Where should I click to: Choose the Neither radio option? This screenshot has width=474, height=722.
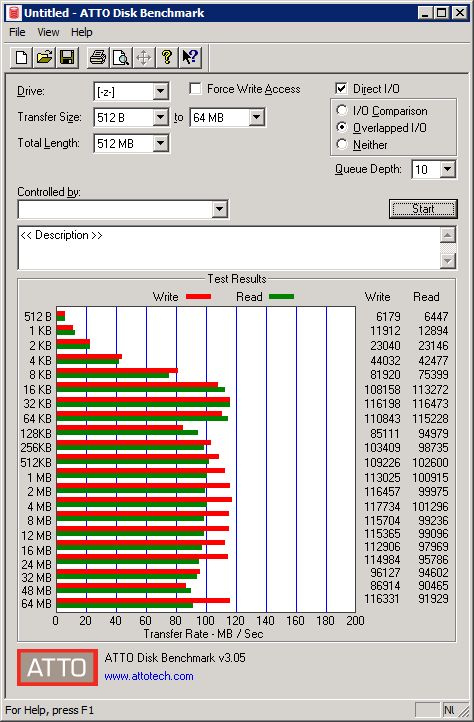pos(342,145)
